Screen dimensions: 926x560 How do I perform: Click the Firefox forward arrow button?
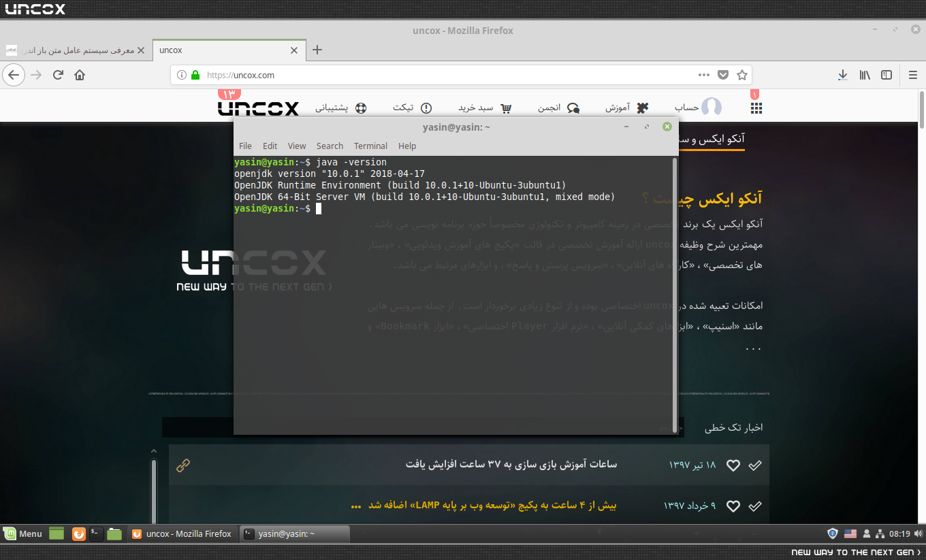[37, 75]
